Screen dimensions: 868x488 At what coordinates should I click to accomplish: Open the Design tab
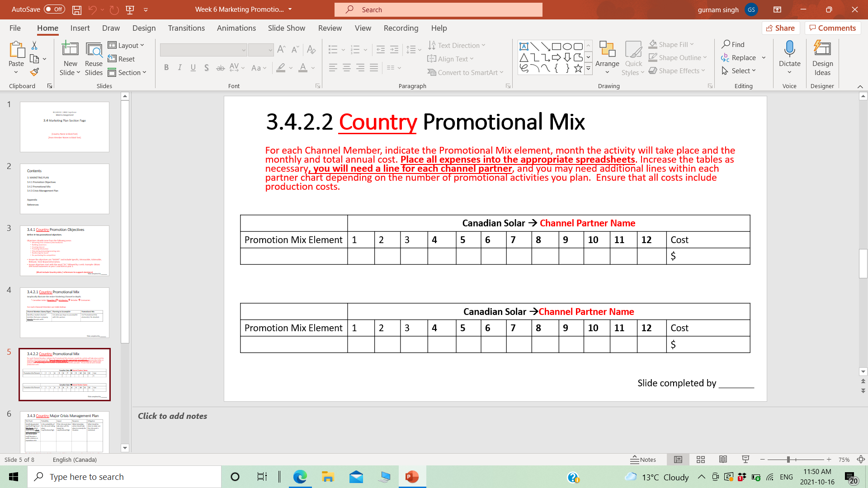[144, 28]
